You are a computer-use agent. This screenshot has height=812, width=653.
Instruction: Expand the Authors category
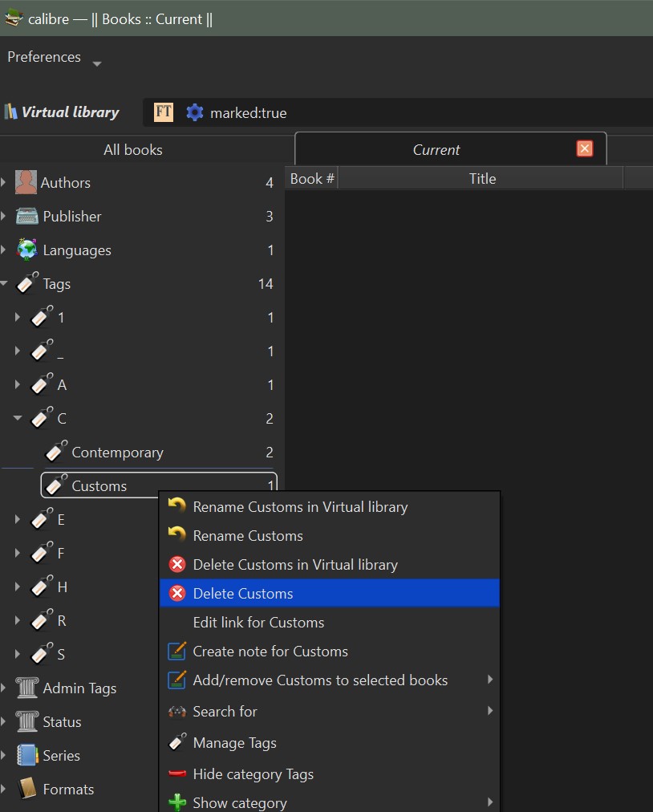[4, 183]
